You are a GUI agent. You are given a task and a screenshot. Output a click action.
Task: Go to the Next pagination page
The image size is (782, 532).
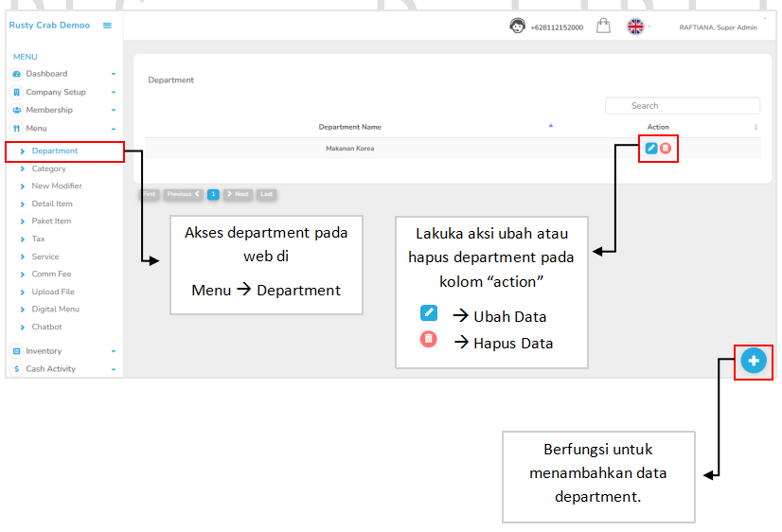tap(239, 194)
